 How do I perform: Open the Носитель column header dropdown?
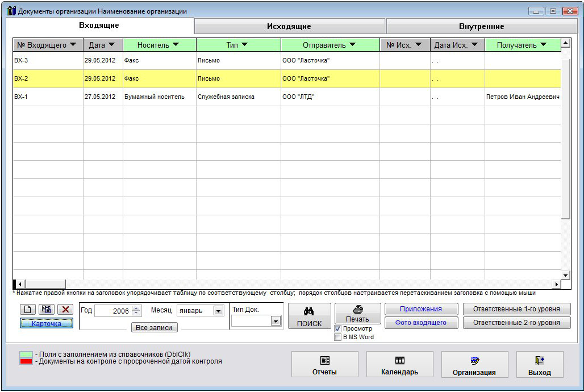pos(176,45)
